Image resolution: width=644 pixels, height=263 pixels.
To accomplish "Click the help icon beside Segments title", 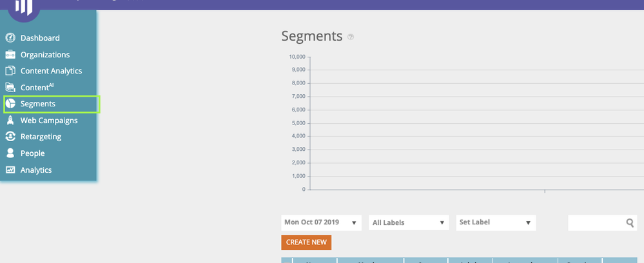I will (x=350, y=37).
